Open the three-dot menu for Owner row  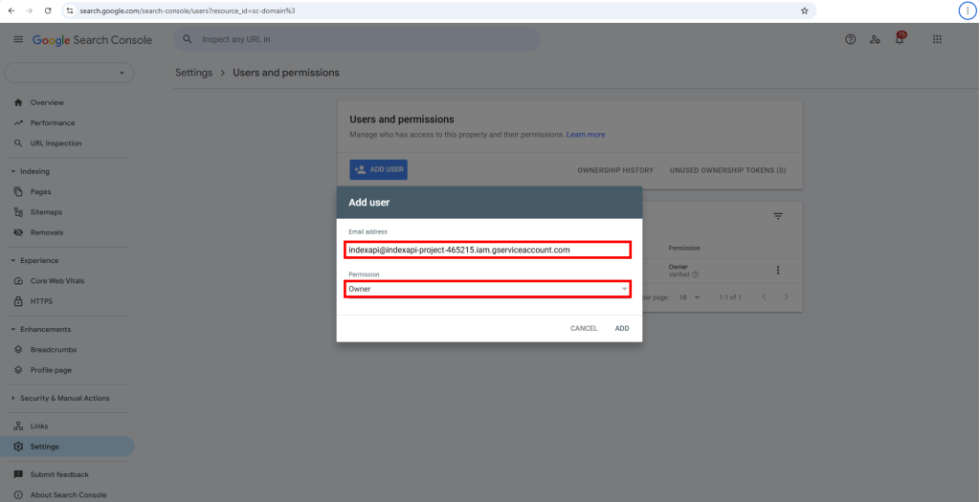(x=778, y=271)
